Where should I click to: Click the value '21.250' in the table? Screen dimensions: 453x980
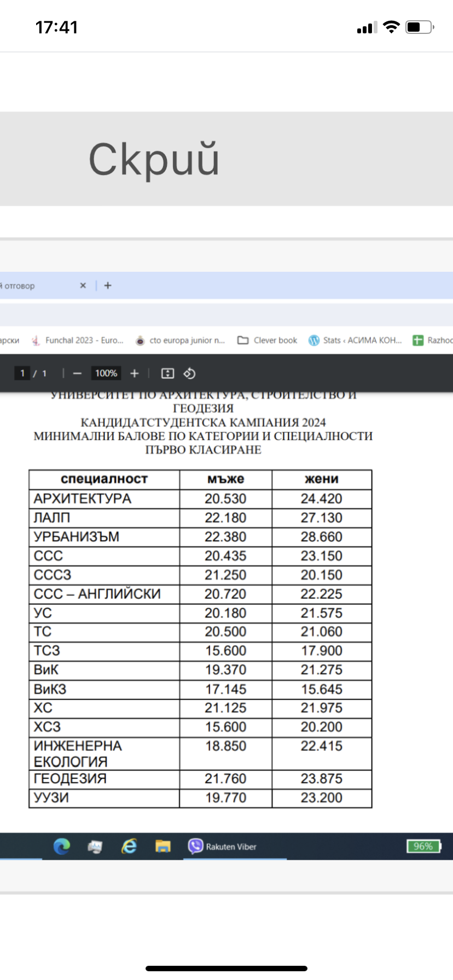pos(226,575)
